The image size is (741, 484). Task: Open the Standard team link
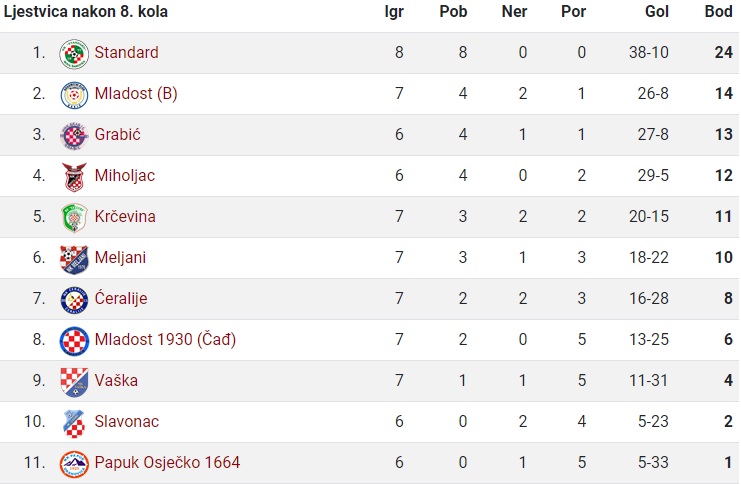point(126,52)
